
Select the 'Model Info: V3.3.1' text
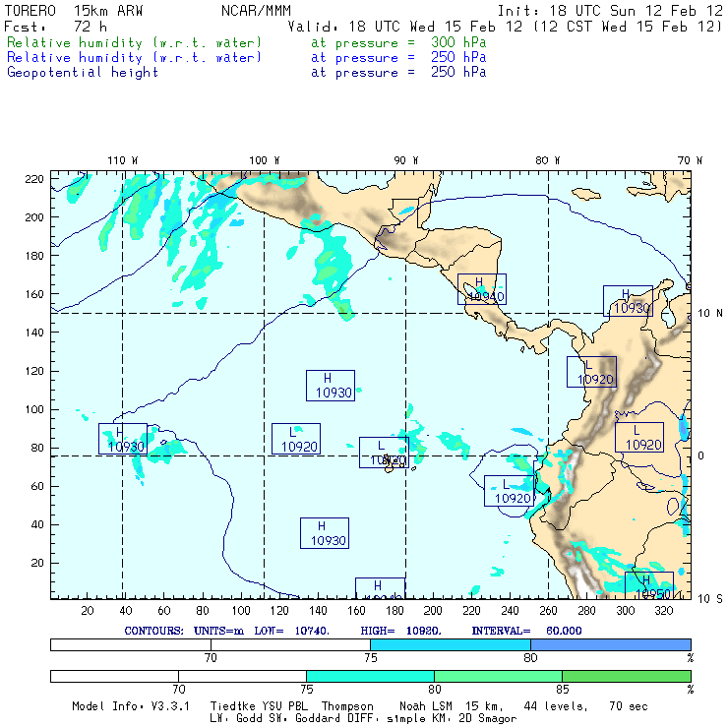pyautogui.click(x=131, y=706)
